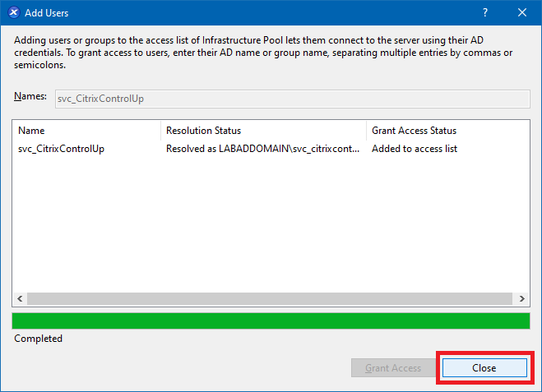
Task: Click the Names label
Action: coord(30,97)
